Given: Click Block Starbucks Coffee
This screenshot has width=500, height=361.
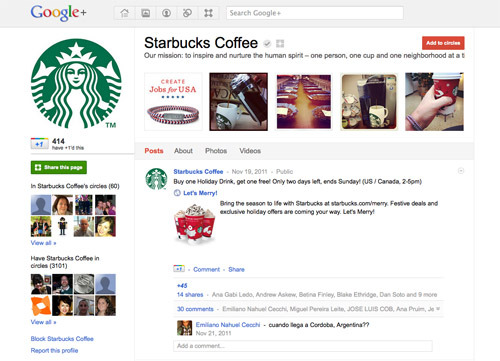Looking at the screenshot, I should [62, 339].
